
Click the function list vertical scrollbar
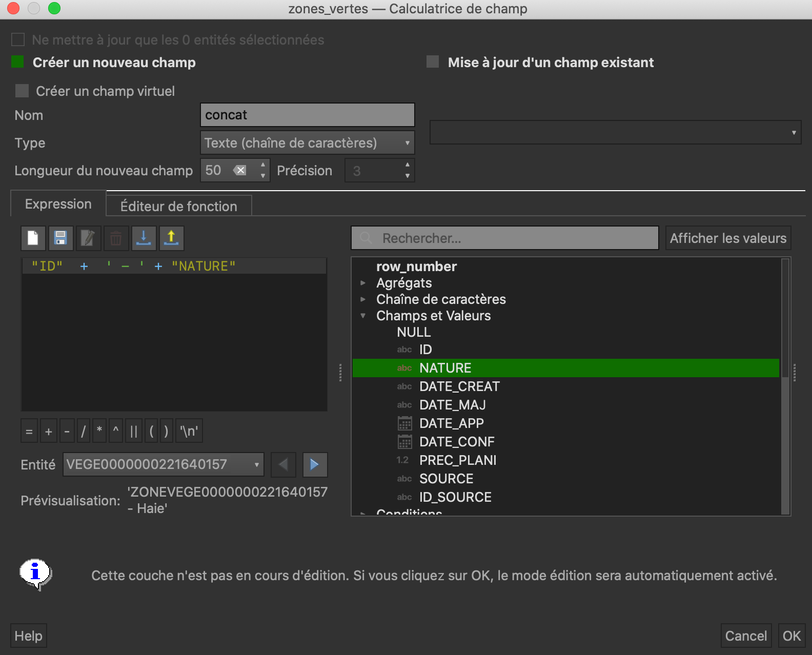click(x=785, y=384)
